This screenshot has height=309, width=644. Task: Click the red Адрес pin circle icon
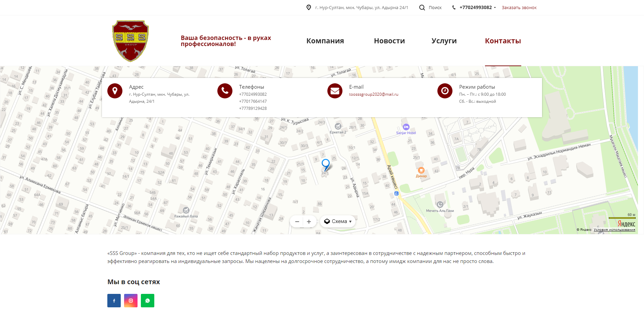115,91
